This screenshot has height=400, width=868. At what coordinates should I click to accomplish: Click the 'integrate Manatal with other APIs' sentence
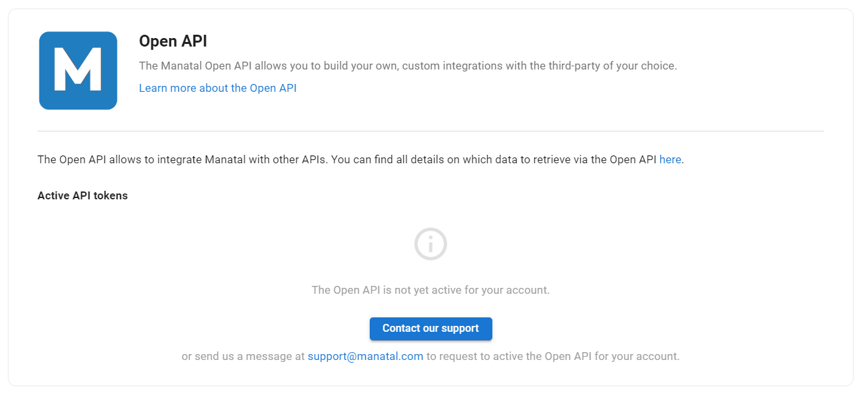(x=361, y=159)
